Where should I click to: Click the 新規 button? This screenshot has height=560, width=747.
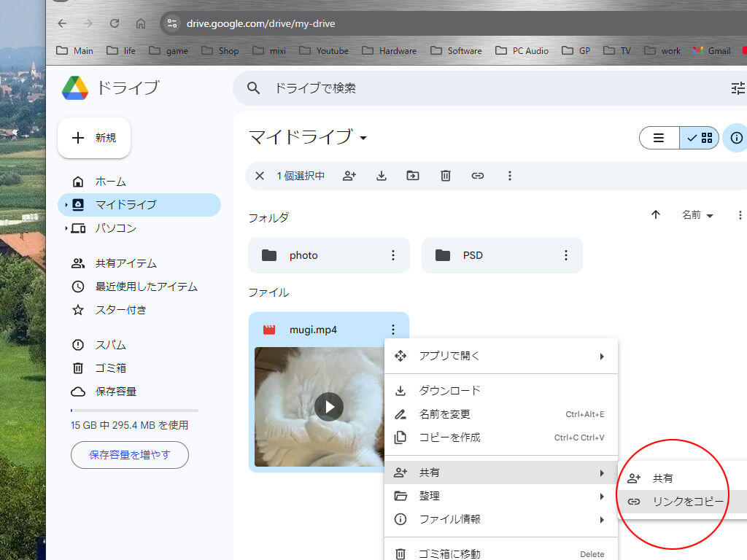click(94, 138)
